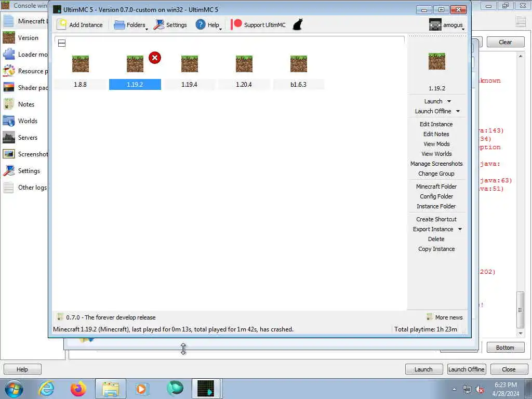This screenshot has width=532, height=399.
Task: Delete the selected instance
Action: (436, 239)
